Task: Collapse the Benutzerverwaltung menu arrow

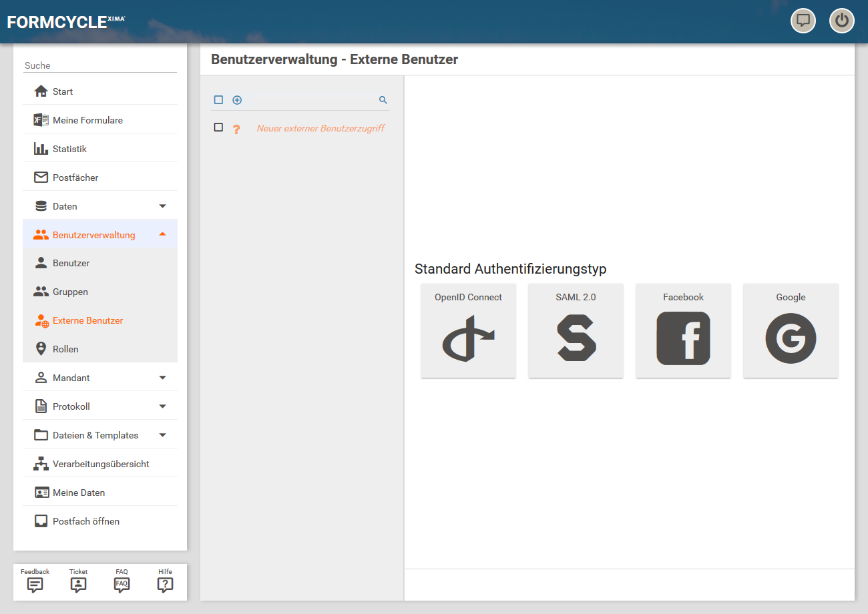Action: 163,235
